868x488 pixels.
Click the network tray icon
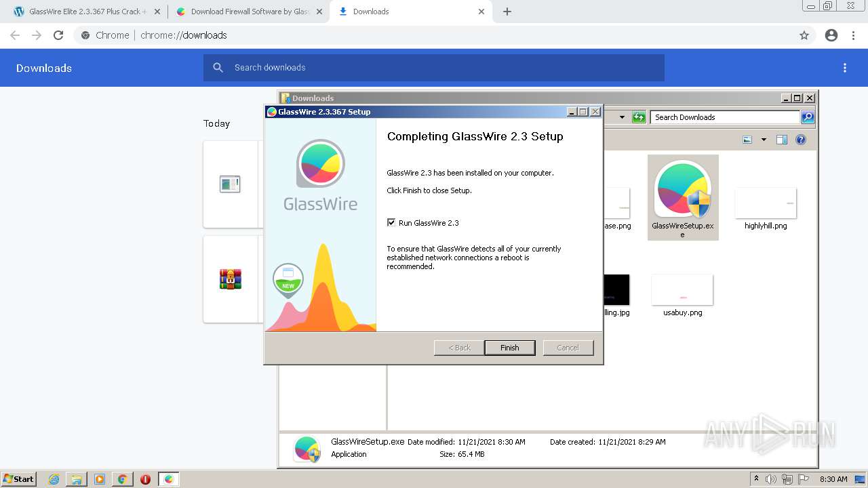point(787,479)
